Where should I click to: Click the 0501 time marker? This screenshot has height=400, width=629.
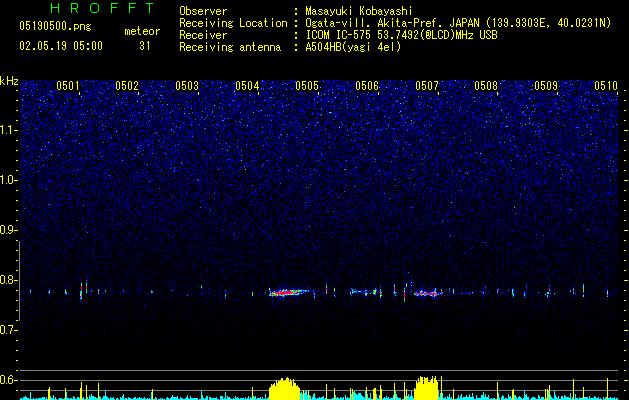point(67,85)
